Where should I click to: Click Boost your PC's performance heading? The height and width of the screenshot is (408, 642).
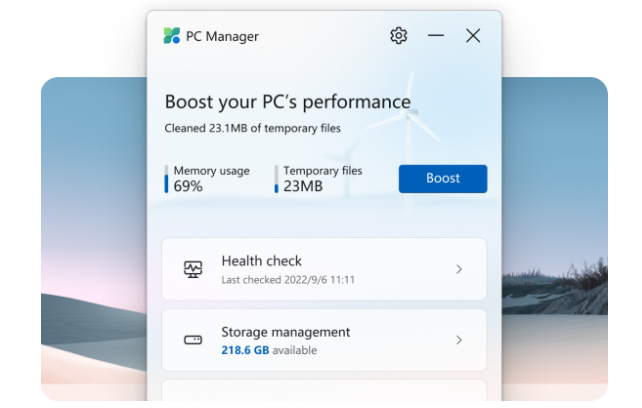pos(287,102)
